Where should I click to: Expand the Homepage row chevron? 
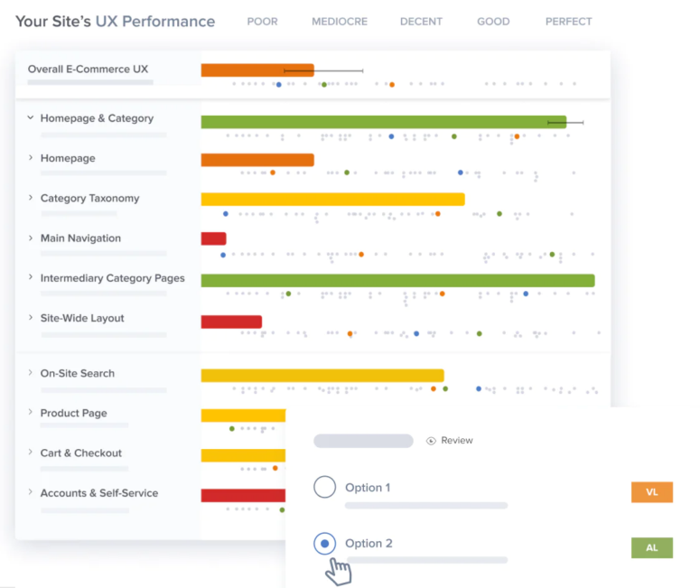tap(30, 158)
